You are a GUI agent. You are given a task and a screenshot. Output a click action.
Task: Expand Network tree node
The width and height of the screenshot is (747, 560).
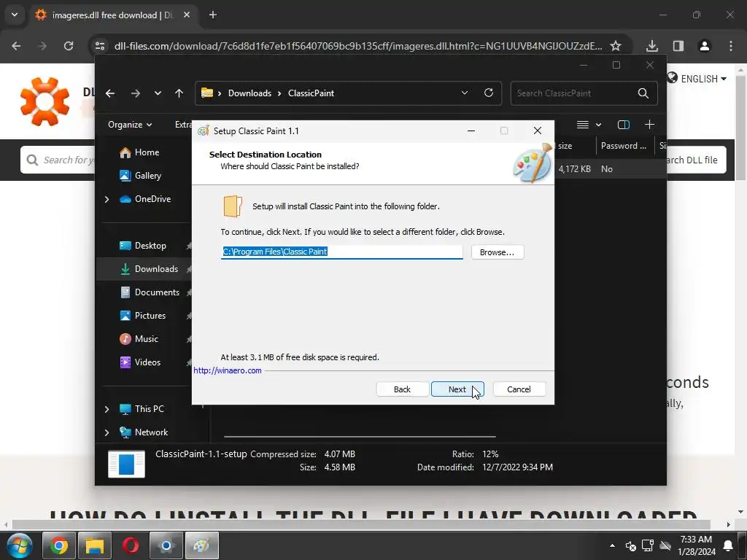click(x=107, y=432)
